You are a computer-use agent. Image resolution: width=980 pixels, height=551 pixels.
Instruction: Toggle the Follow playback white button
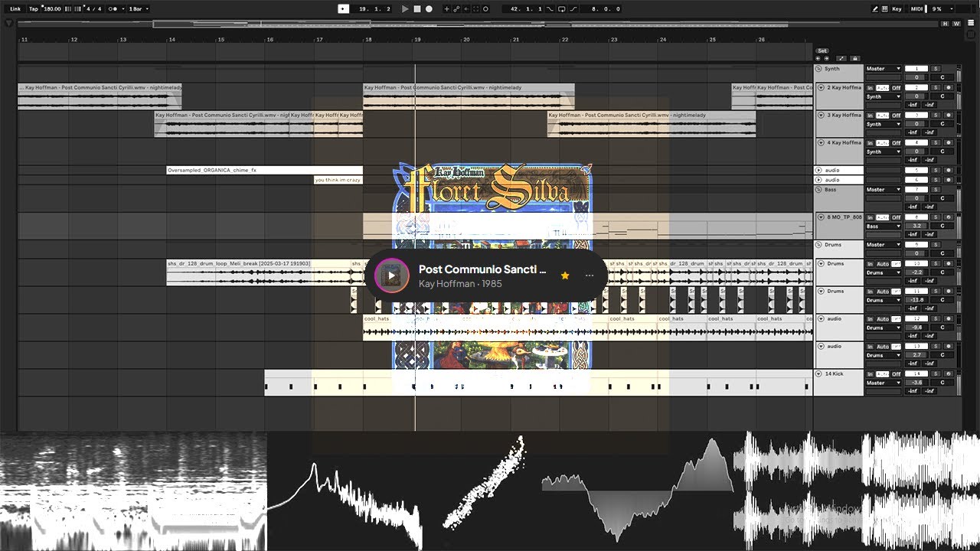(x=343, y=9)
